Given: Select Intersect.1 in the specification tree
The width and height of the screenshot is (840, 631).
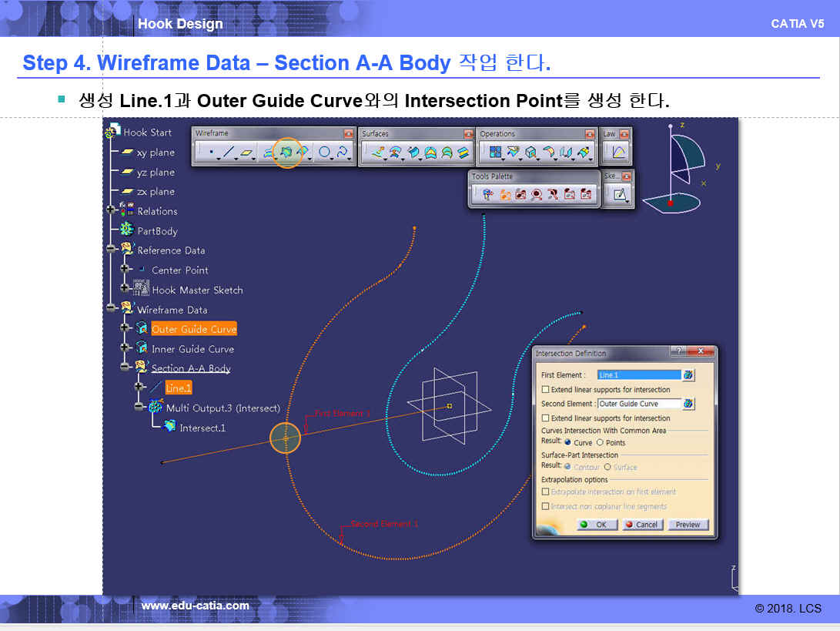Looking at the screenshot, I should [x=202, y=428].
